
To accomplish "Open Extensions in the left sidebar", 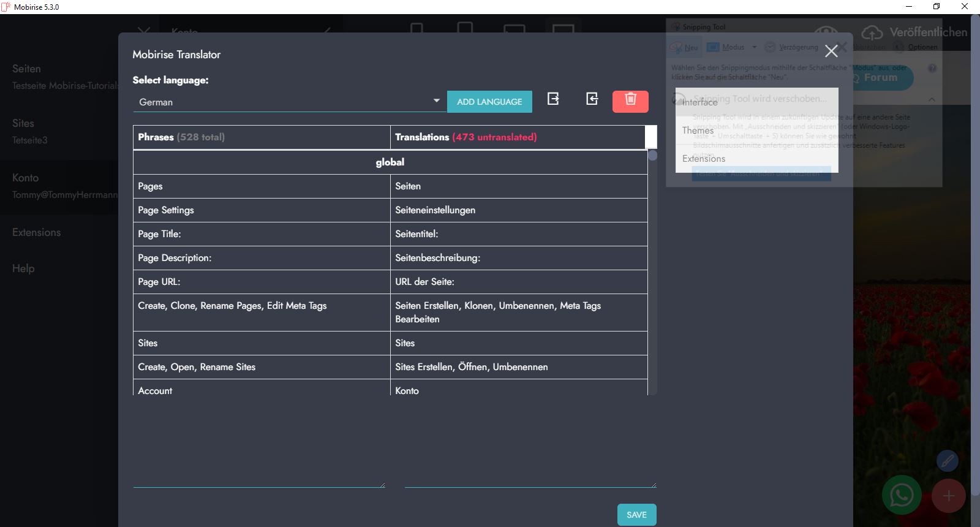I will (37, 232).
